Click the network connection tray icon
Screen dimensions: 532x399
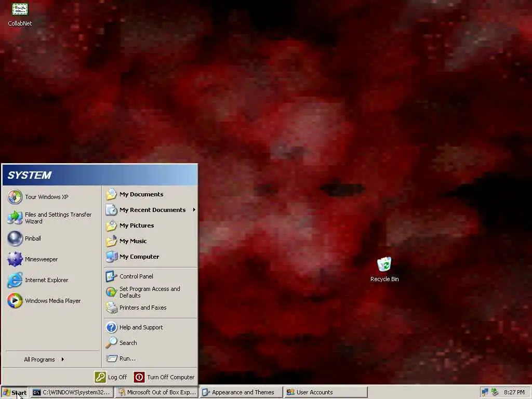coord(485,392)
